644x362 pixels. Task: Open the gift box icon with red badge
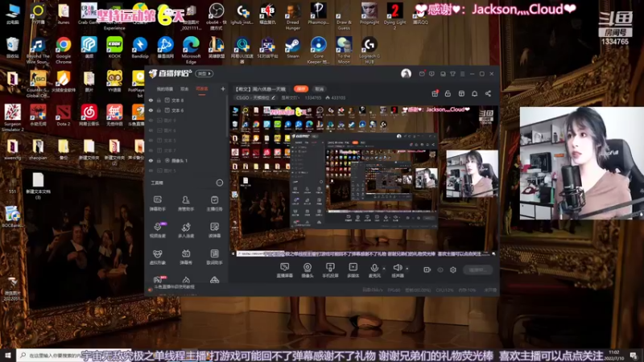[x=435, y=93]
